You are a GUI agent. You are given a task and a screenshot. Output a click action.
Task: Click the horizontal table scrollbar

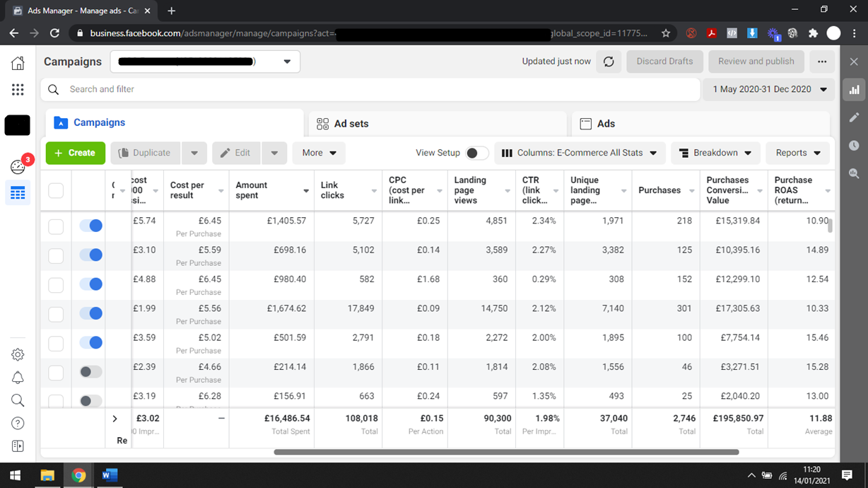point(506,452)
